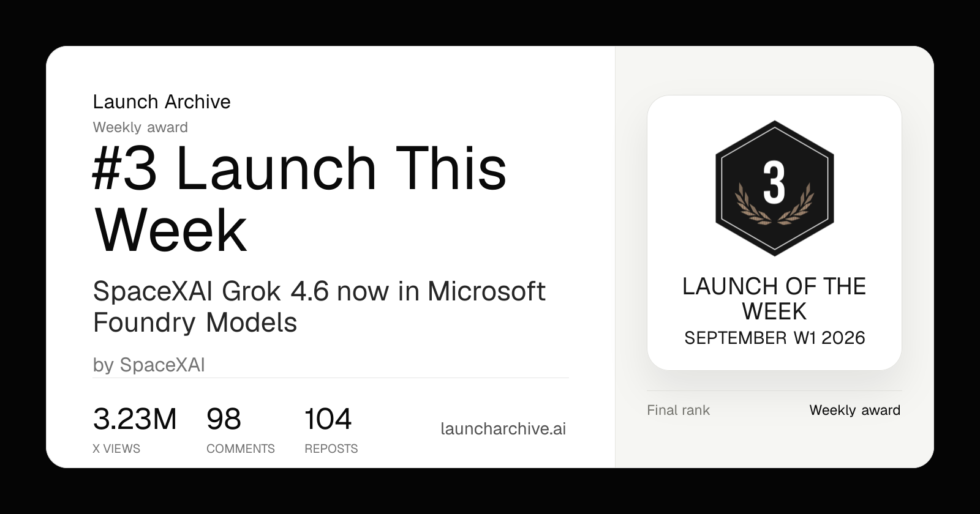
Task: Click the 'Final rank' label
Action: click(678, 410)
